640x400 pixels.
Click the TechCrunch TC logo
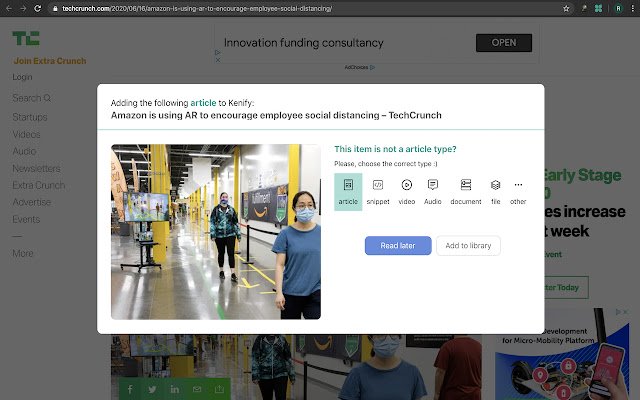tap(26, 38)
